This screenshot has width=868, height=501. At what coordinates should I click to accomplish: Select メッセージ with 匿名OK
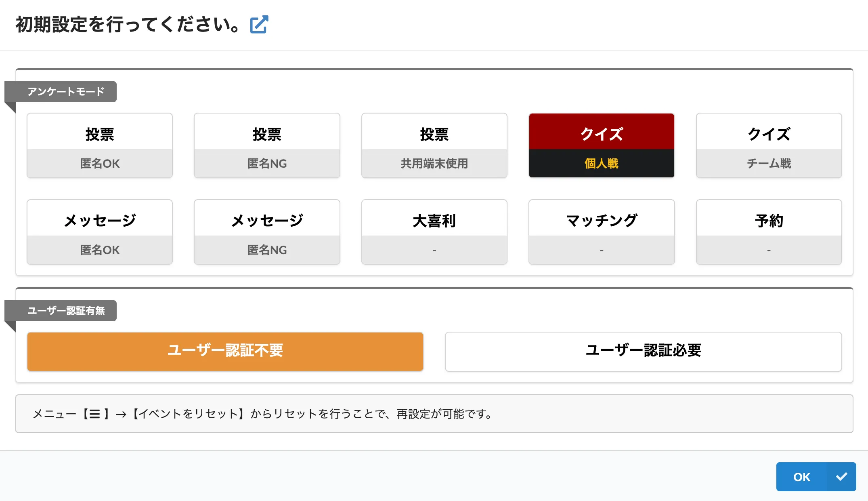pyautogui.click(x=99, y=232)
